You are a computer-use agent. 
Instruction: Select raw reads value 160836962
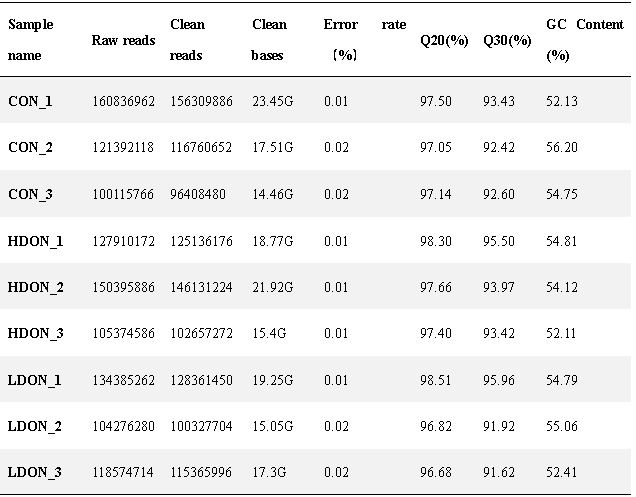pyautogui.click(x=123, y=102)
